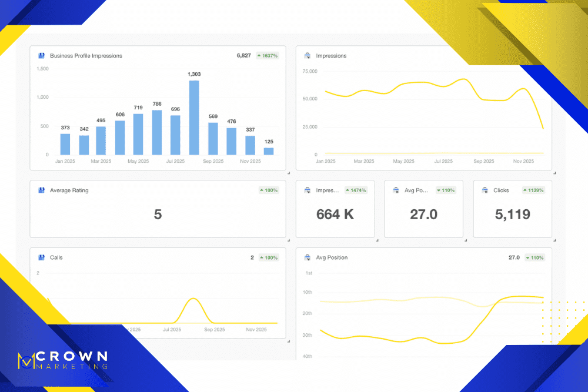Click the Search Console icon on the Clicks card
588x392 pixels.
click(485, 190)
